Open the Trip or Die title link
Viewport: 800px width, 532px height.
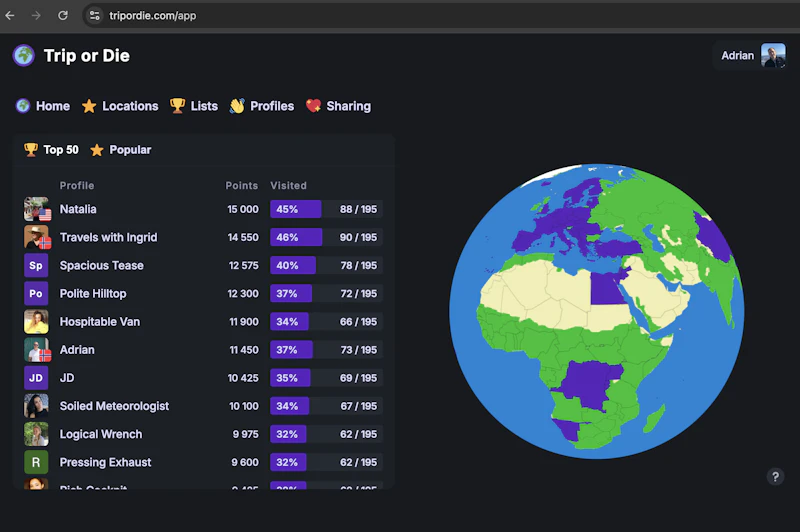(87, 56)
